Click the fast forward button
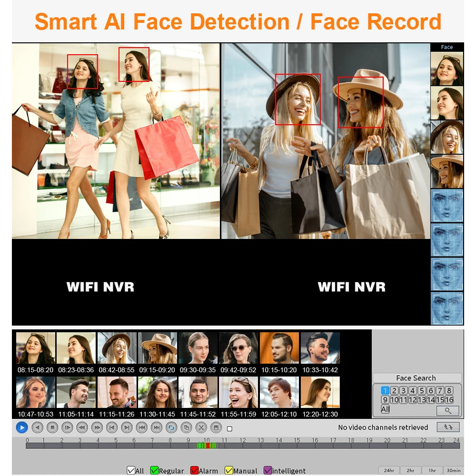Viewport: 476px width, 476px height. coord(97,427)
